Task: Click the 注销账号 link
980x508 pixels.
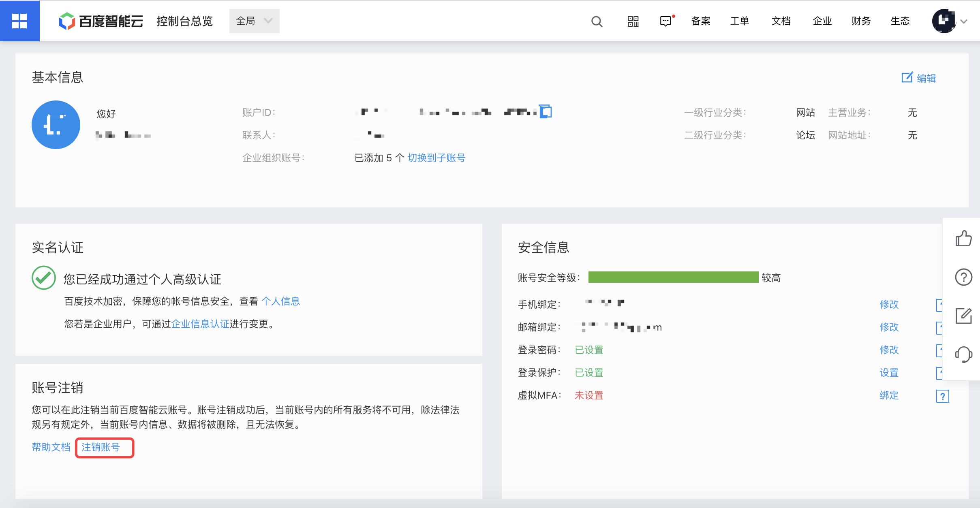Action: tap(101, 447)
